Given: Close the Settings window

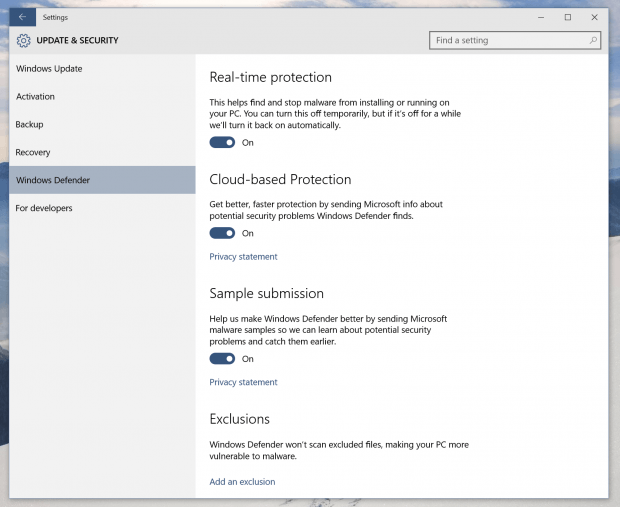Looking at the screenshot, I should click(x=594, y=17).
